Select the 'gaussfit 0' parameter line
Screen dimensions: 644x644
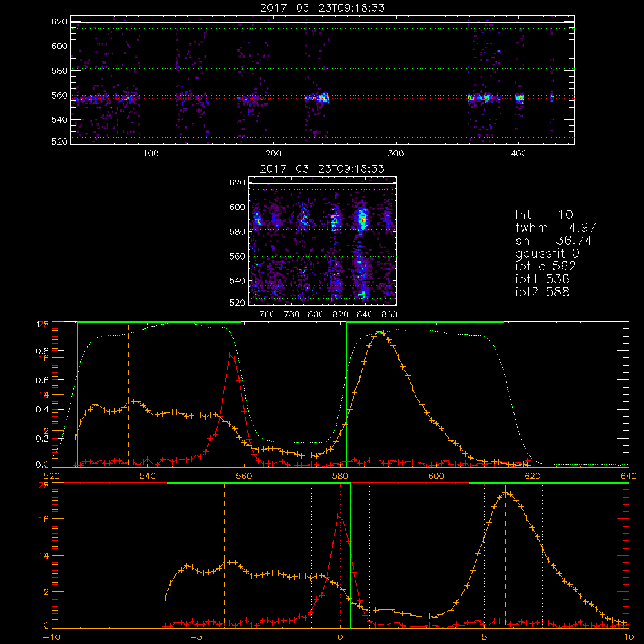pos(547,253)
